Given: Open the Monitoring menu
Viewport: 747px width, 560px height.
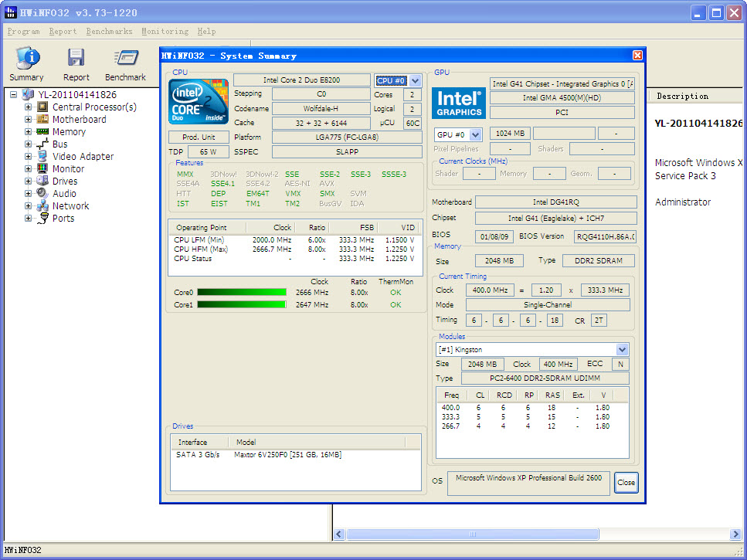Looking at the screenshot, I should coord(165,32).
